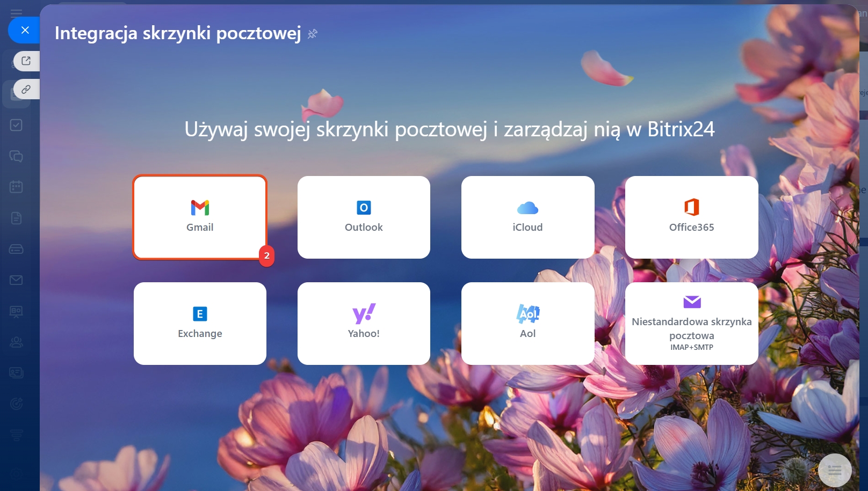
Task: Select the Gmail mailbox card
Action: [200, 217]
